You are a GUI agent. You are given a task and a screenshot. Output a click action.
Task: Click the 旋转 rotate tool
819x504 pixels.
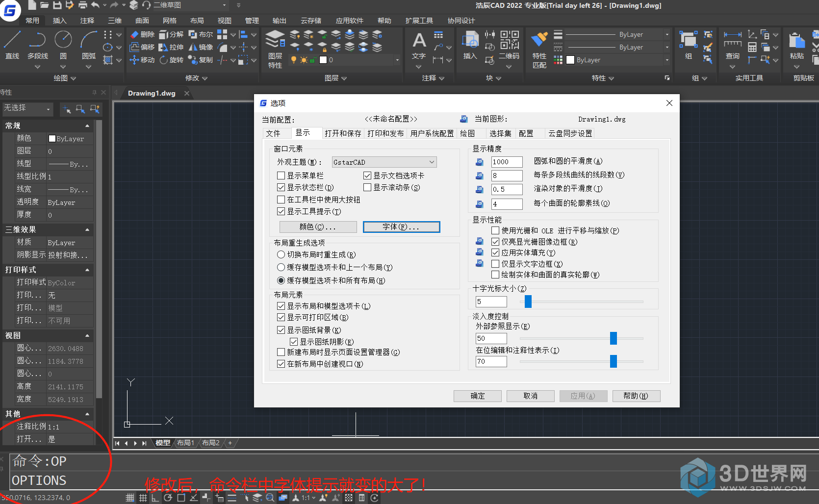coord(171,60)
